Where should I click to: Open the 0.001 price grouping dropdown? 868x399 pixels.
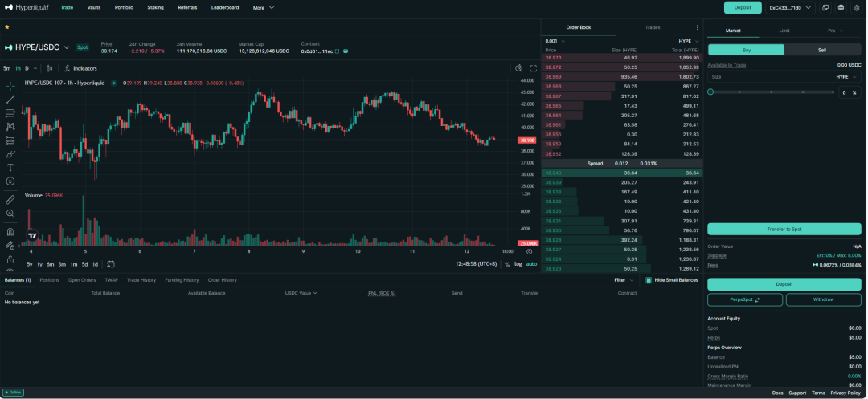555,41
